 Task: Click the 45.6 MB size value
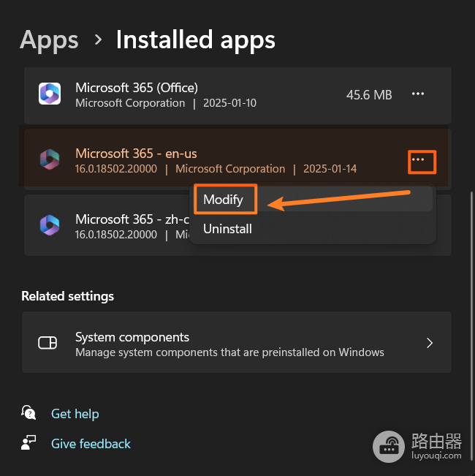click(x=369, y=95)
